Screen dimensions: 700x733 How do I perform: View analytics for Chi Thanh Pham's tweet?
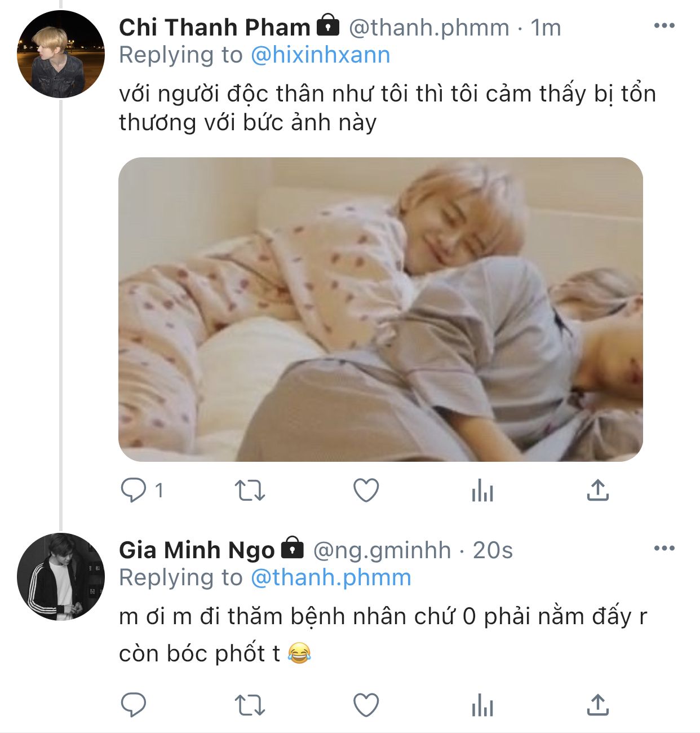pos(482,491)
